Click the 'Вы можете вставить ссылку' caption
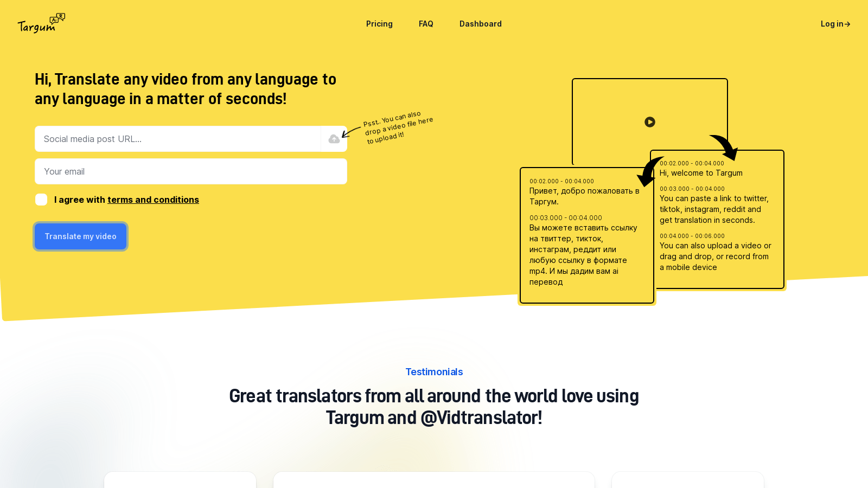Viewport: 868px width, 488px height. pos(583,255)
